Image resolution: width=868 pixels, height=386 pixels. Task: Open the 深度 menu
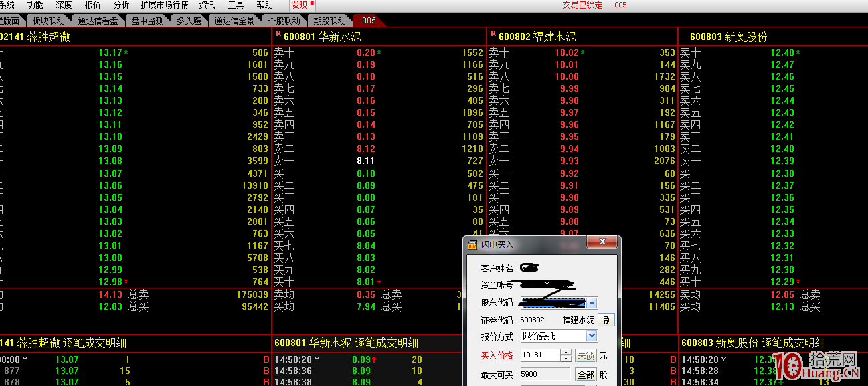click(x=64, y=5)
